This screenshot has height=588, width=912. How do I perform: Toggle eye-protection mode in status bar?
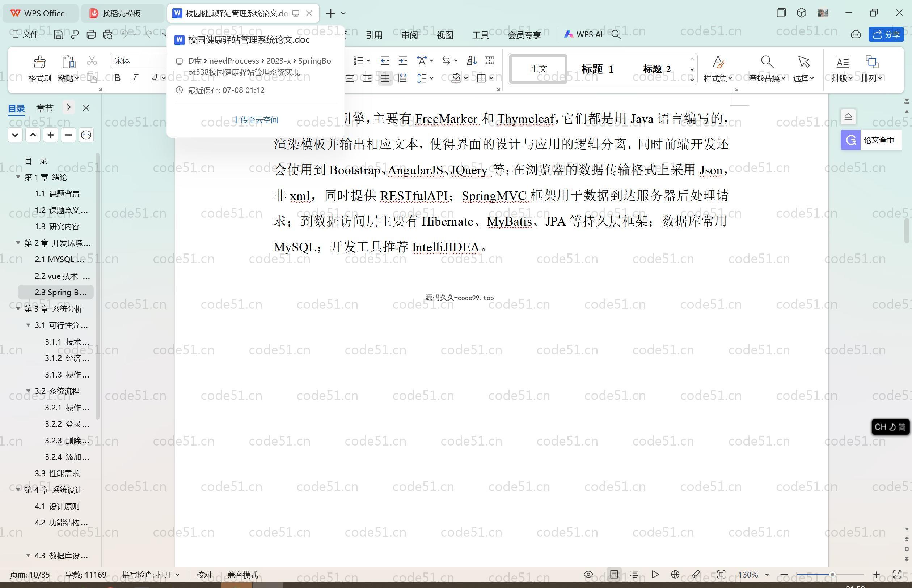click(x=588, y=574)
